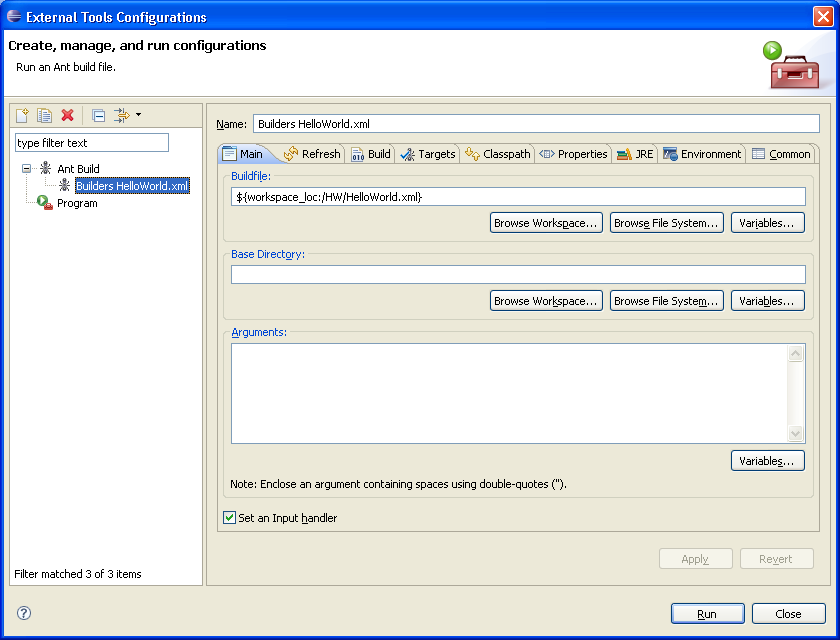Screen dimensions: 840x640
Task: Open help with question mark icon
Action: point(24,613)
